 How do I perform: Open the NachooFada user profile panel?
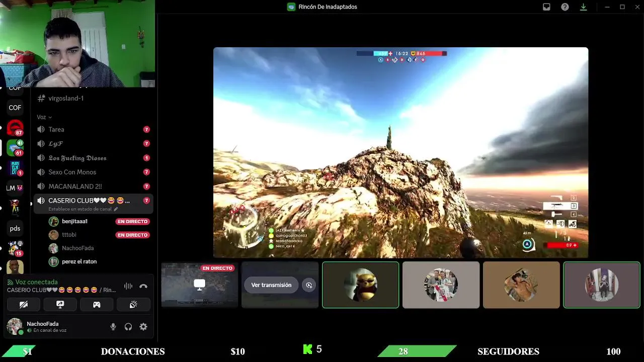point(38,327)
